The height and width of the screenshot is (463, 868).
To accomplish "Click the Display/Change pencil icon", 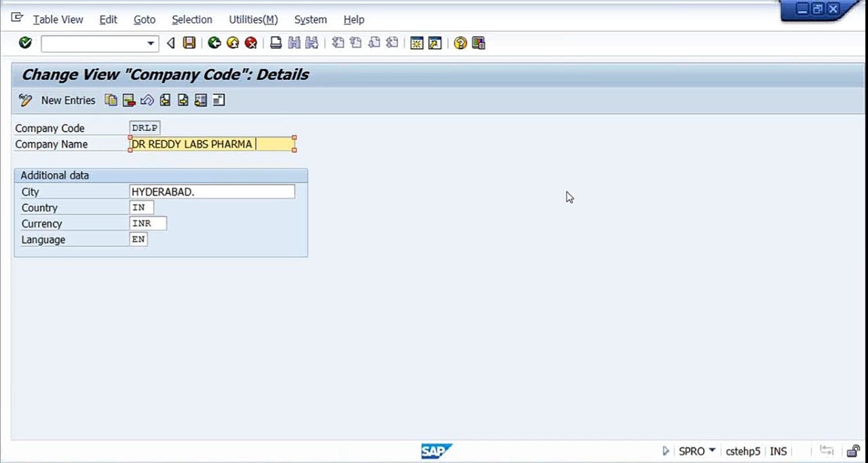I will [26, 100].
